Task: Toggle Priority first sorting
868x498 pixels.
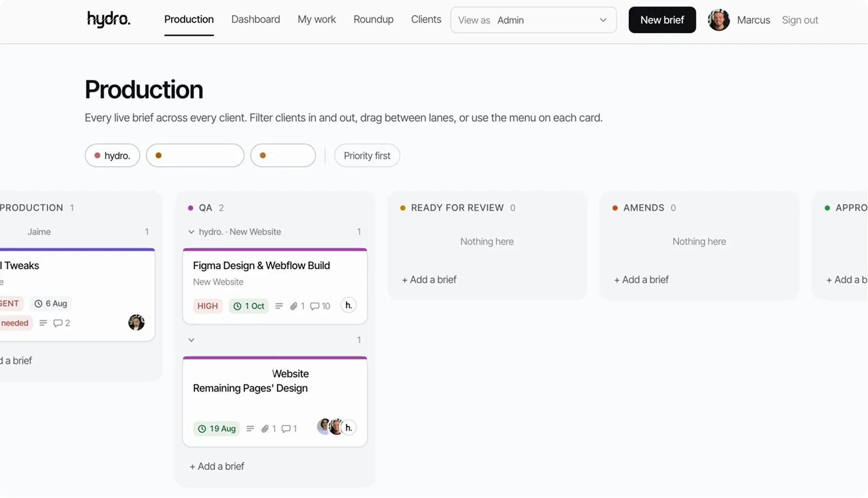Action: click(x=367, y=156)
